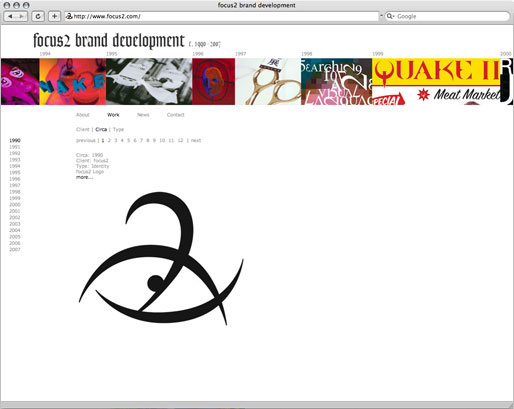Click the browser forward arrow button
This screenshot has height=409, width=514.
tap(21, 16)
